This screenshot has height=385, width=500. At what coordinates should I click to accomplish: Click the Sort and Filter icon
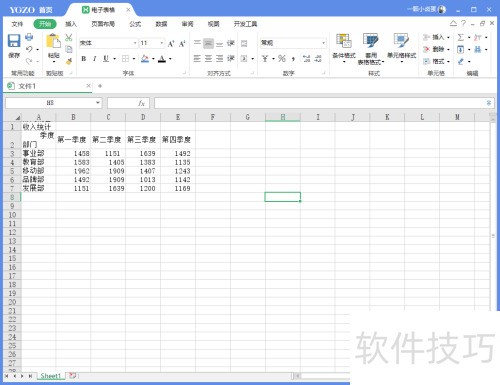click(x=478, y=37)
